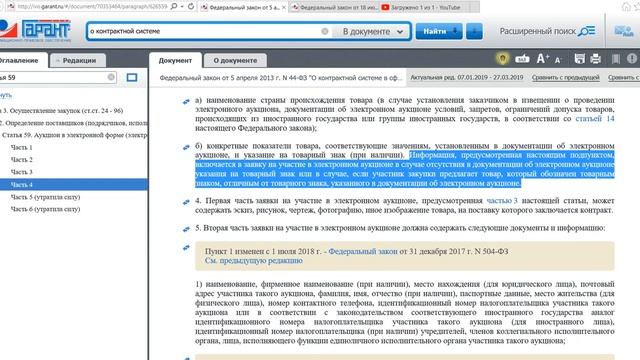The image size is (640, 360).
Task: Click the document title 'Федеральный закон от 5 апреля 2013'
Action: tap(281, 78)
